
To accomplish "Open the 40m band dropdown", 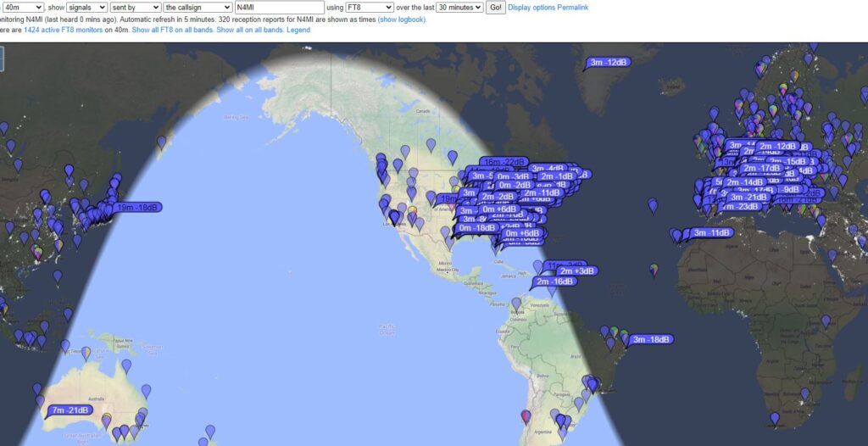I will pyautogui.click(x=22, y=7).
